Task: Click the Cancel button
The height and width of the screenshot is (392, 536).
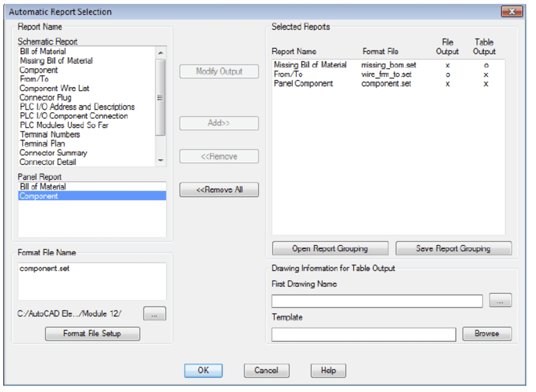Action: (x=266, y=371)
